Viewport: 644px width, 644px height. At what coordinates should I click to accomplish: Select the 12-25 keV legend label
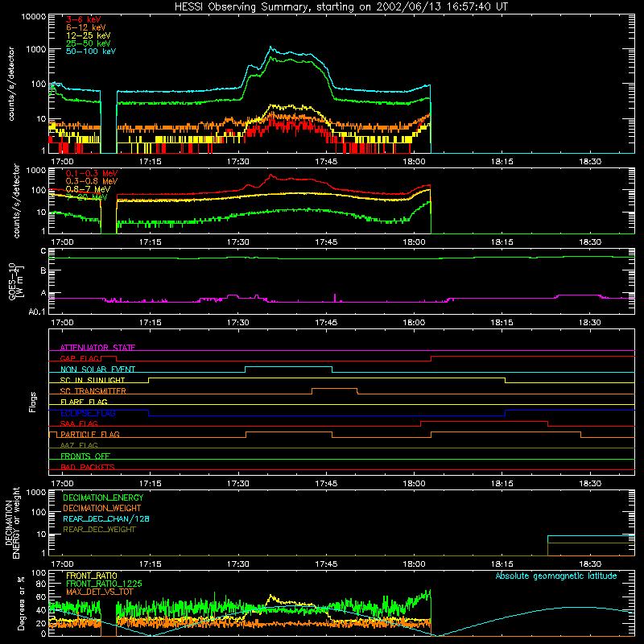point(89,35)
